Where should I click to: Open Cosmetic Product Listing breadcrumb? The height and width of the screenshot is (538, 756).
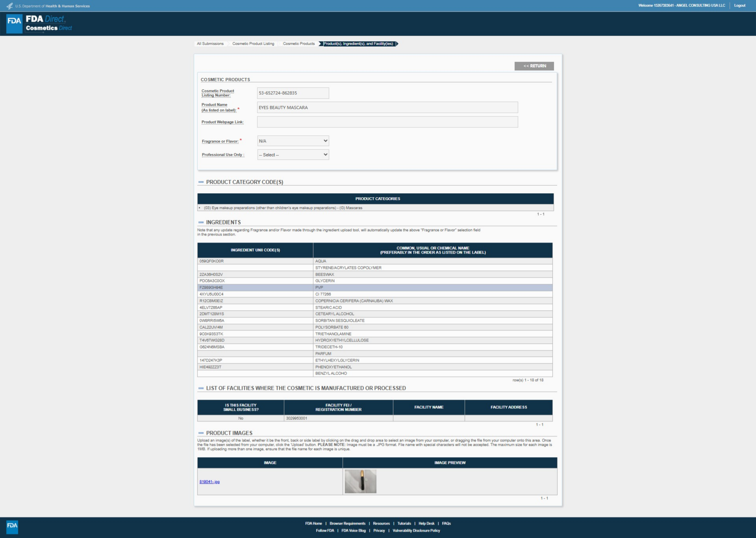[x=253, y=44]
